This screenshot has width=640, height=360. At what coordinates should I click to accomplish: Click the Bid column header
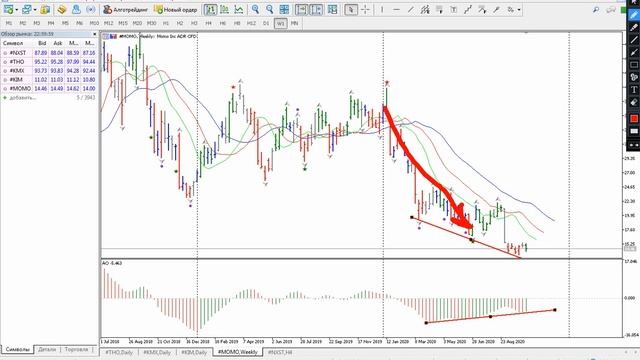[42, 43]
